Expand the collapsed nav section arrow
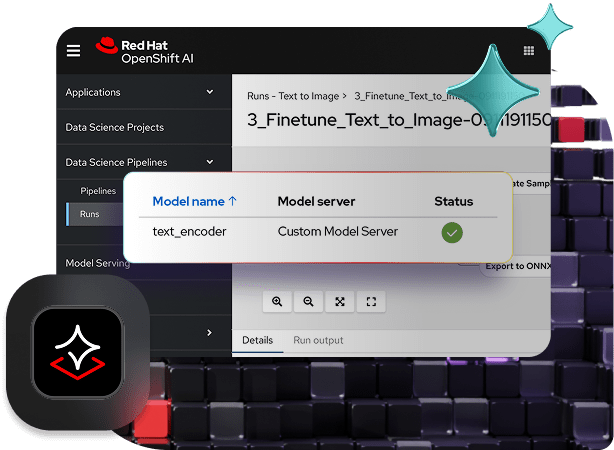614x450 pixels. [x=209, y=333]
